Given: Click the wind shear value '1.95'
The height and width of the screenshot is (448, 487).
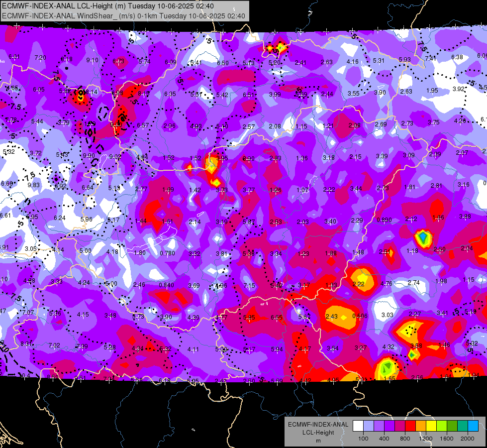Looking at the screenshot, I should pos(432,91).
